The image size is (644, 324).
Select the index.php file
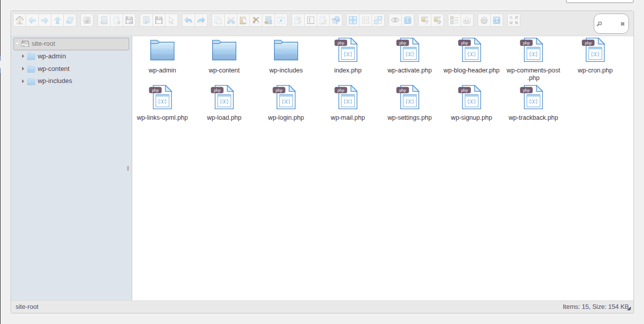click(x=348, y=55)
